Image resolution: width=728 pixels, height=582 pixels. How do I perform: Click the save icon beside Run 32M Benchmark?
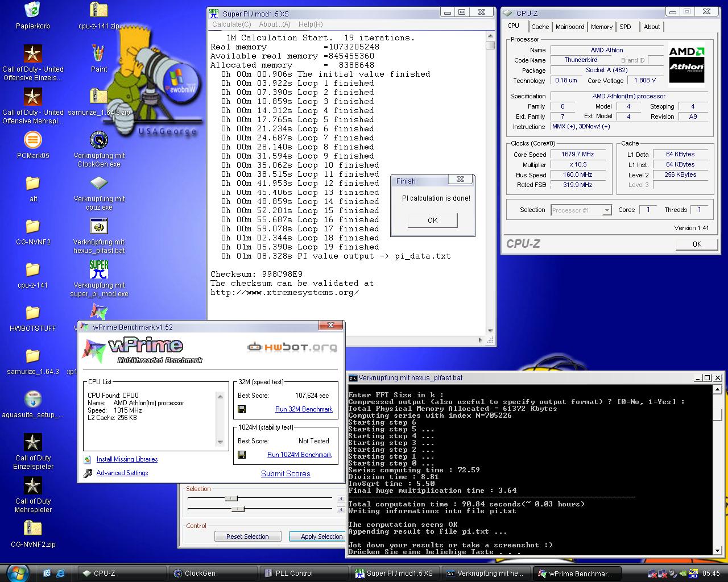click(242, 409)
